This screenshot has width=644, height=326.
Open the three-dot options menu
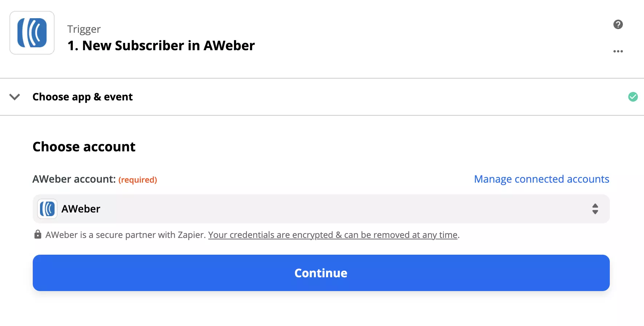tap(618, 51)
